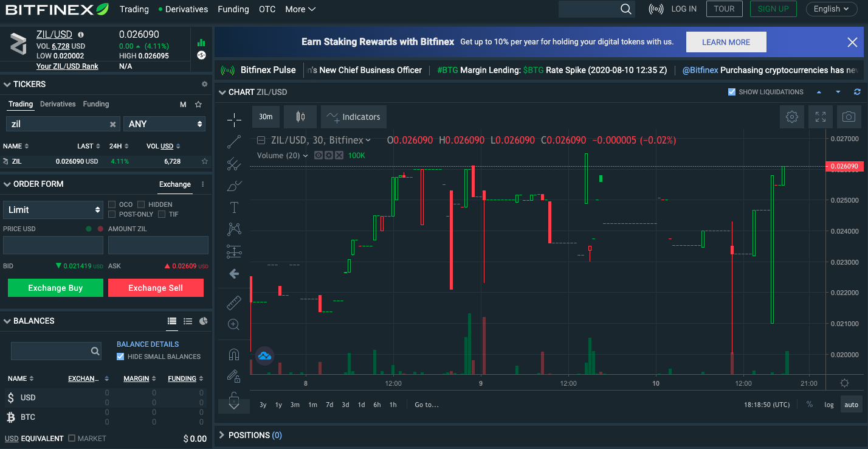The image size is (868, 449).
Task: Enable TIF order option
Action: click(x=162, y=214)
